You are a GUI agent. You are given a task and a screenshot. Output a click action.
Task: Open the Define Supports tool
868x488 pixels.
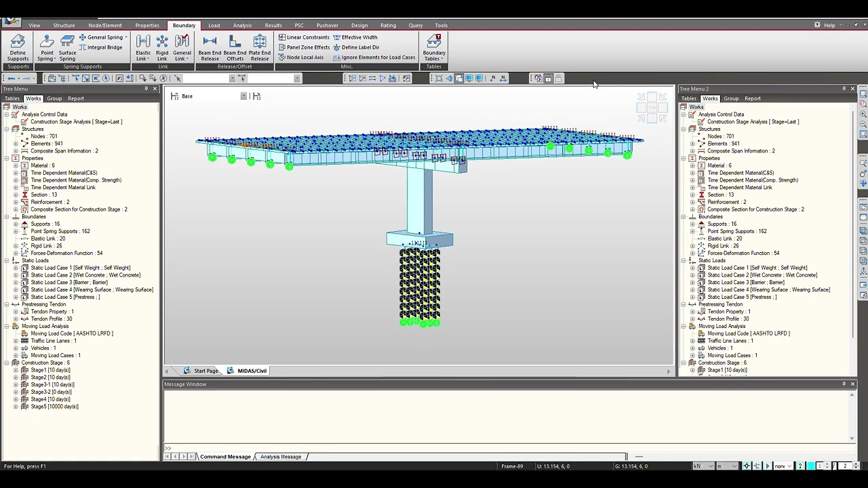tap(18, 47)
